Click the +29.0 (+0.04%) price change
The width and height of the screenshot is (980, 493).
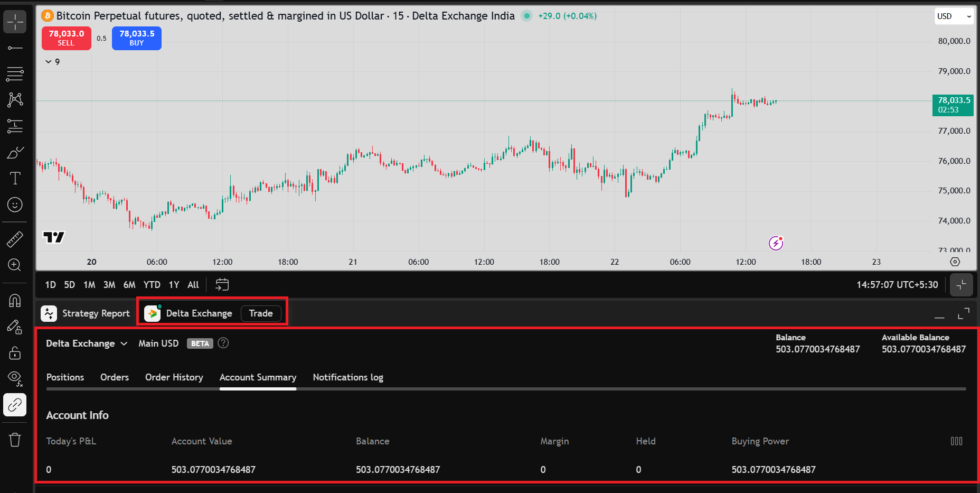coord(568,16)
